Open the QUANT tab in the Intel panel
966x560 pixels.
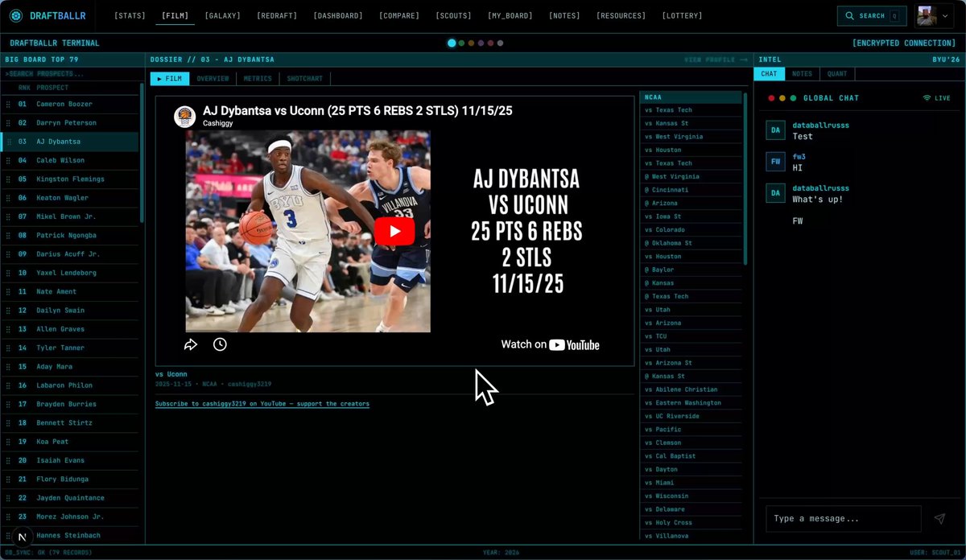pyautogui.click(x=837, y=73)
